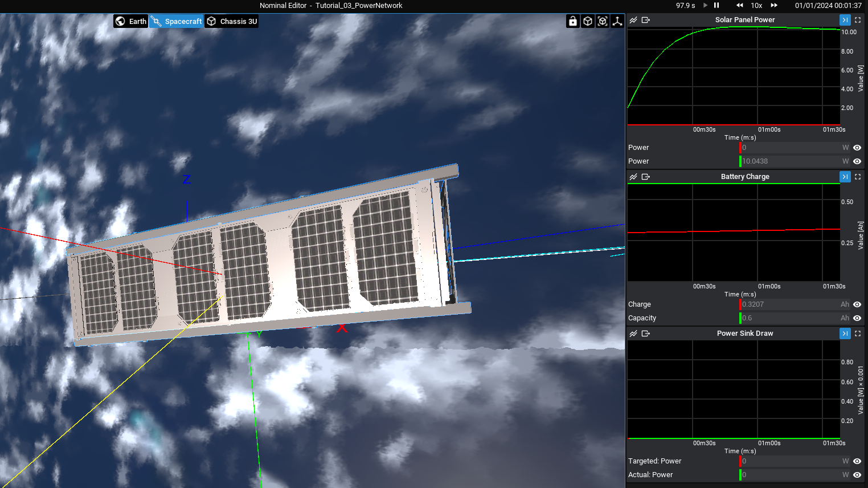Hide the battery Charge series
The height and width of the screenshot is (488, 868).
tap(857, 304)
